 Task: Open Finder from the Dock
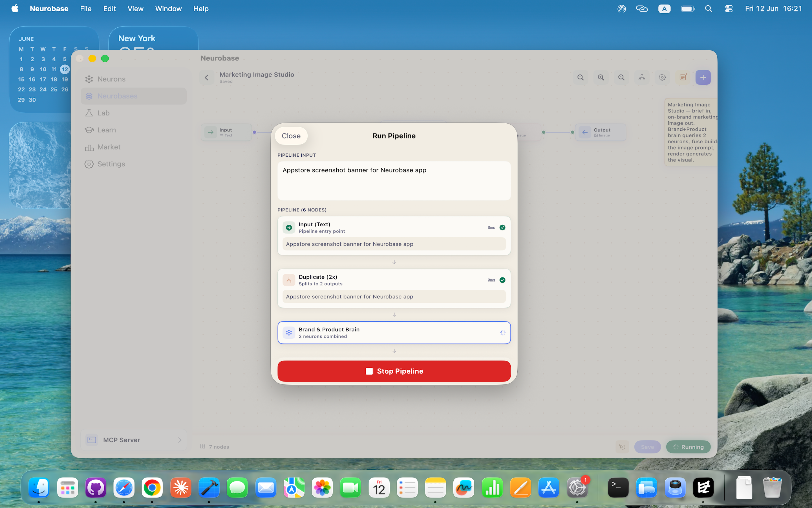pyautogui.click(x=39, y=487)
